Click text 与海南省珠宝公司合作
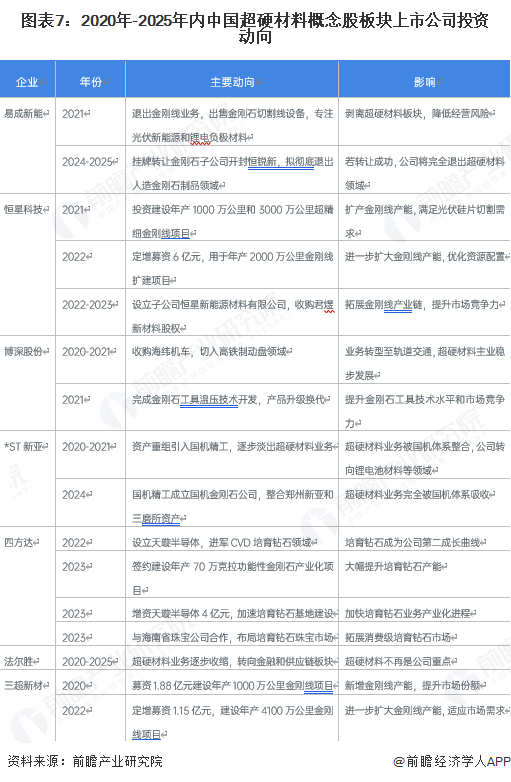The height and width of the screenshot is (782, 511). tap(180, 638)
